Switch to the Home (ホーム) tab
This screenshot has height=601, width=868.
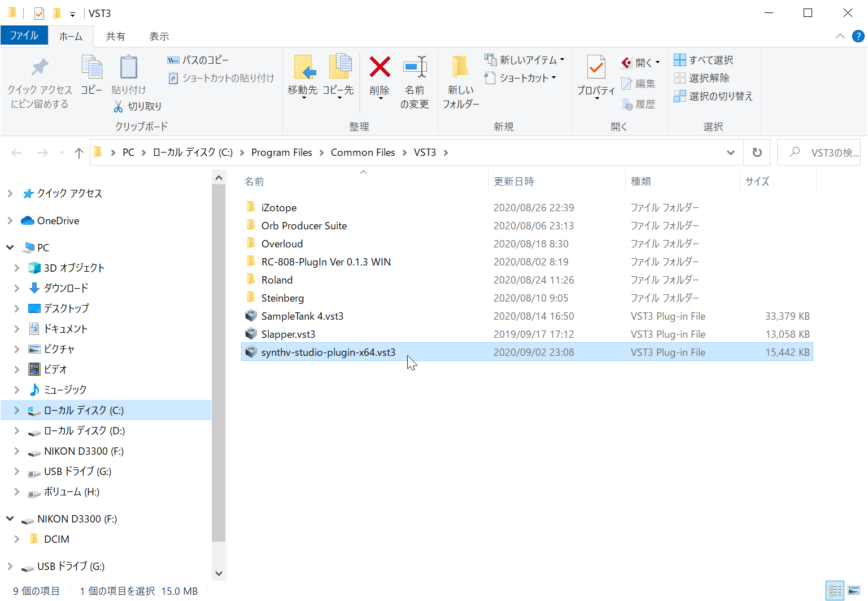point(71,36)
